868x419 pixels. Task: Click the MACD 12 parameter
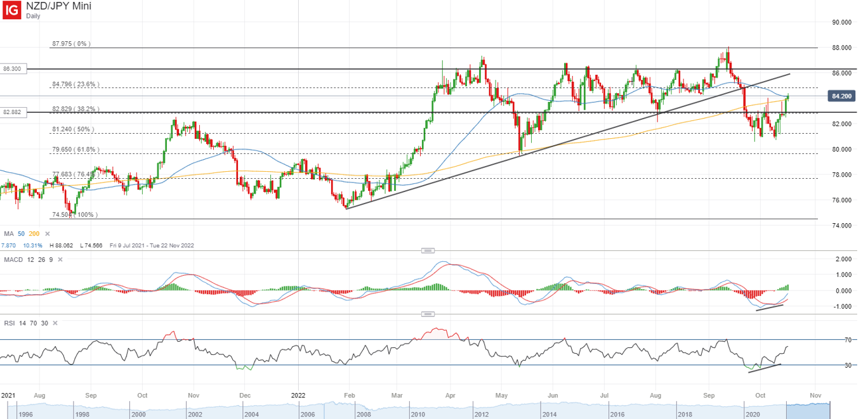[x=29, y=260]
